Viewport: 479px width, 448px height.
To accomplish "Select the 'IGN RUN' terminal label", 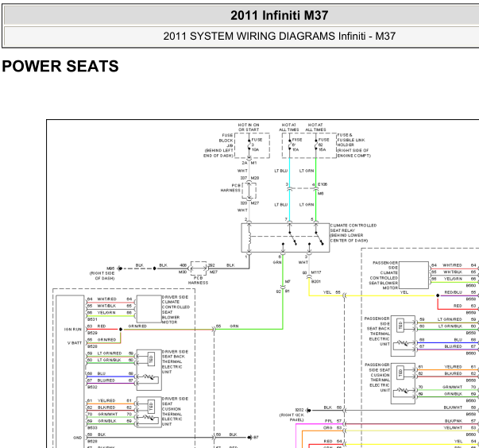I will 73,329.
